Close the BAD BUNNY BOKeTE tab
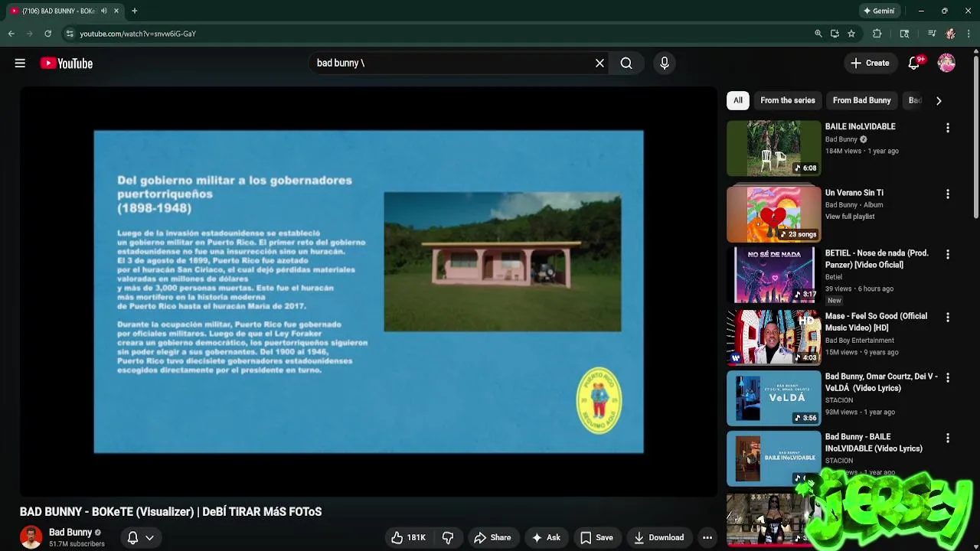Screen dimensions: 980x551 tap(116, 11)
